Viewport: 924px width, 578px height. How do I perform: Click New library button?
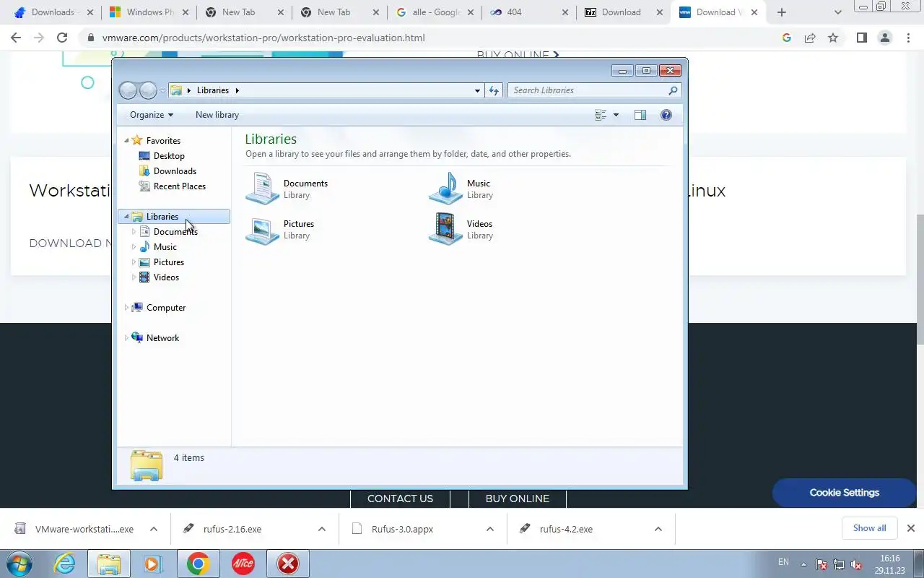tap(217, 115)
